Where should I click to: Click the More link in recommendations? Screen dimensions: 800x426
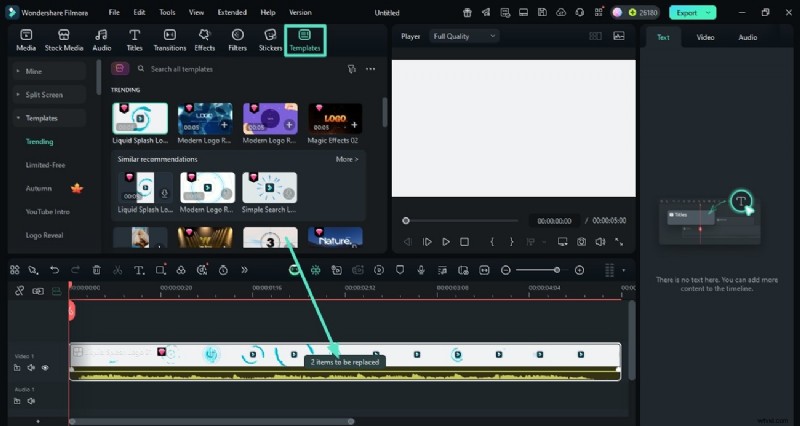tap(347, 159)
